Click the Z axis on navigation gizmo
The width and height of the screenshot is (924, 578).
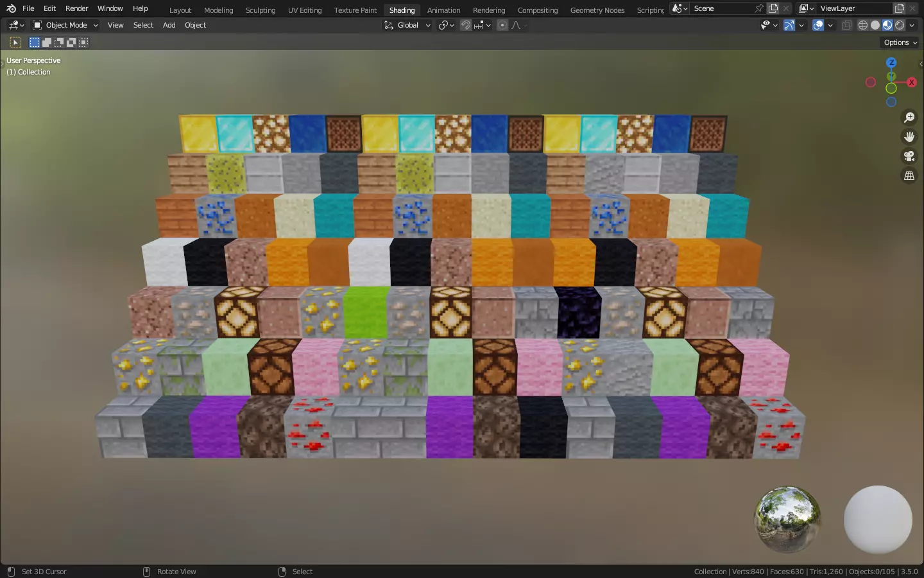891,62
